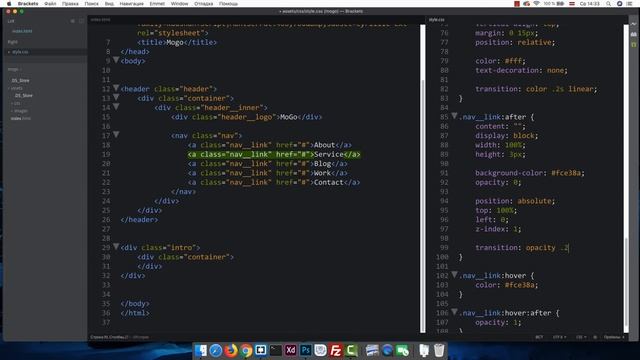Screen dimensions: 640x360
Task: Launch Firefox from the dock
Action: coord(231,350)
